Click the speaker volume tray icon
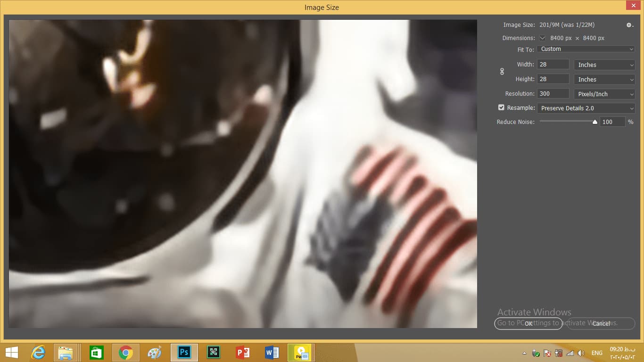Image resolution: width=644 pixels, height=362 pixels. tap(581, 353)
